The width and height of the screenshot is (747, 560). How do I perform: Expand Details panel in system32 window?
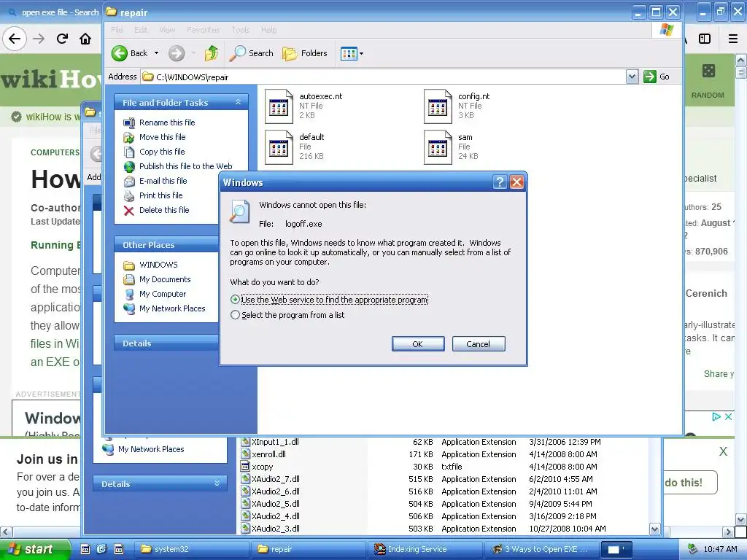coord(217,483)
